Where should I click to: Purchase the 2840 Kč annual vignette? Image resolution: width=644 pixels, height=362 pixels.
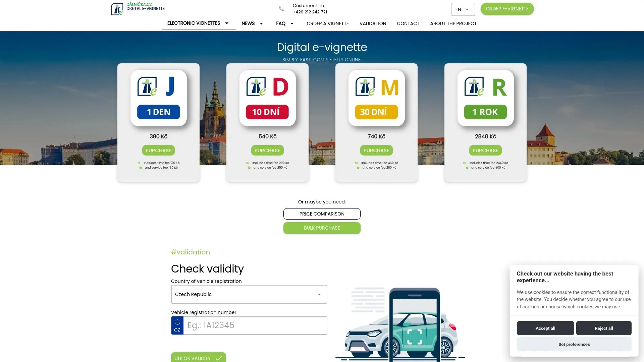485,150
